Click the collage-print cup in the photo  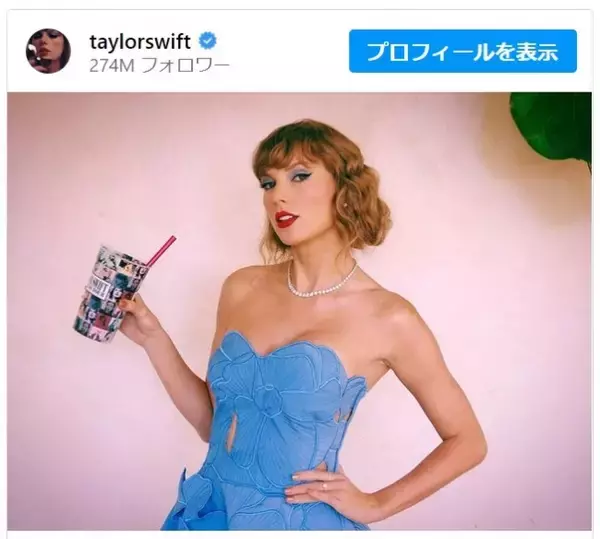(x=109, y=294)
